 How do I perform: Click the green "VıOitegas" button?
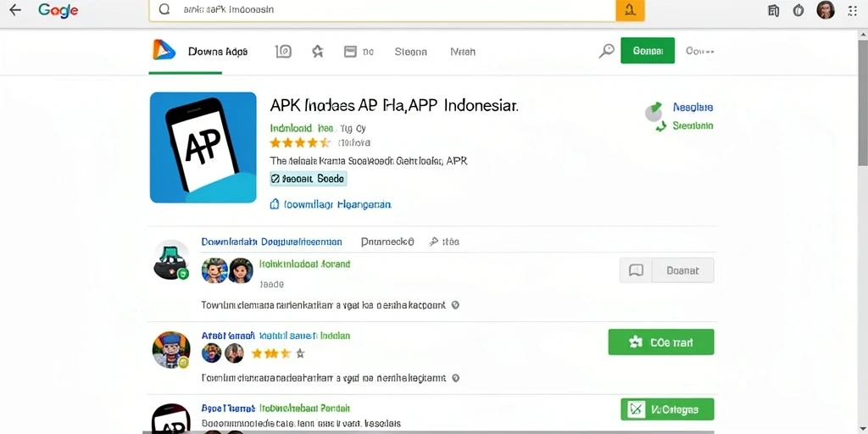(x=667, y=409)
